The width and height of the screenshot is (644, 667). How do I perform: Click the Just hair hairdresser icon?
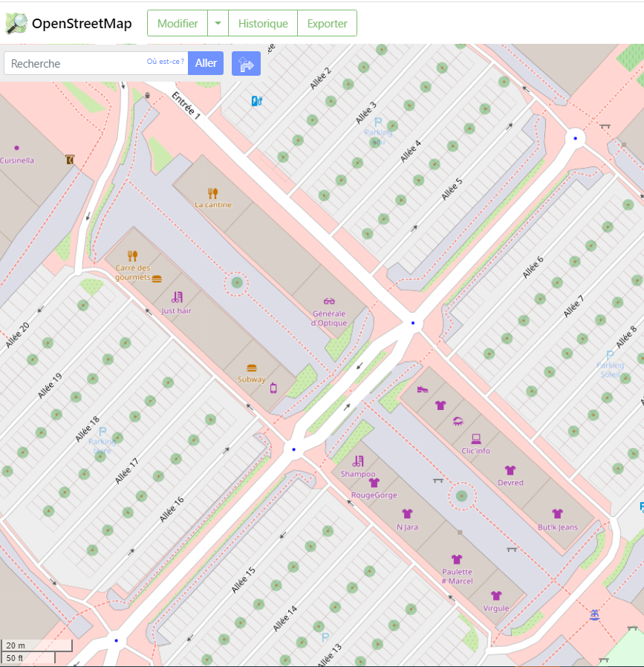tap(177, 297)
